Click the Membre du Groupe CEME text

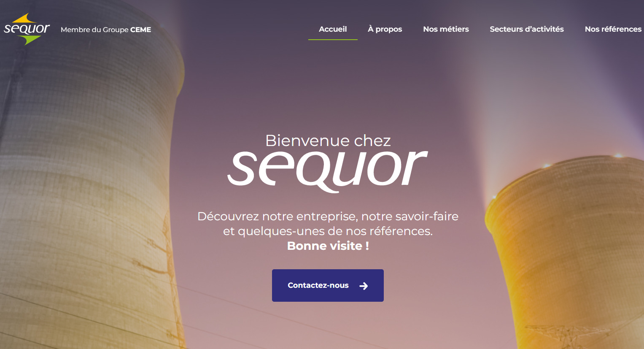pos(106,30)
